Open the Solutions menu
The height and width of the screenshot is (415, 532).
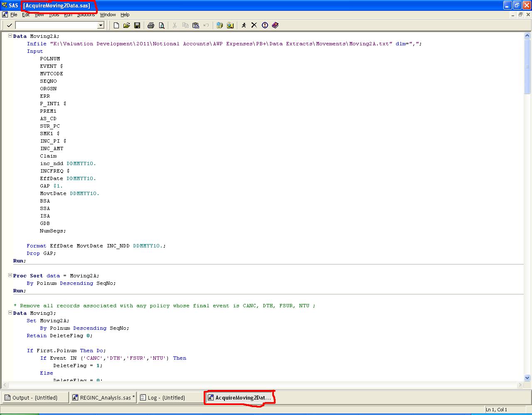(86, 15)
